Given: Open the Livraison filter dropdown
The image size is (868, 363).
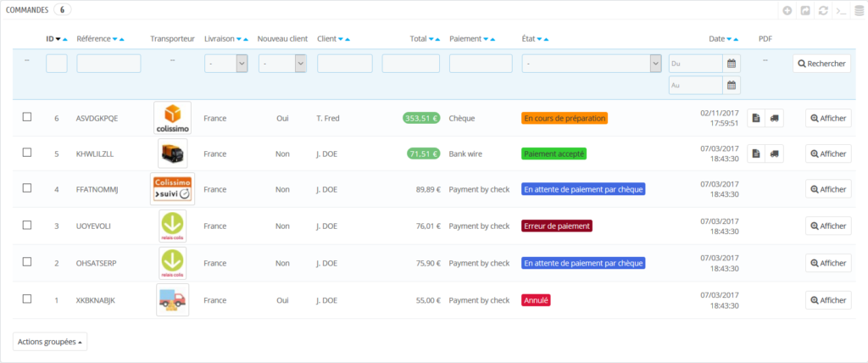Looking at the screenshot, I should pos(225,64).
